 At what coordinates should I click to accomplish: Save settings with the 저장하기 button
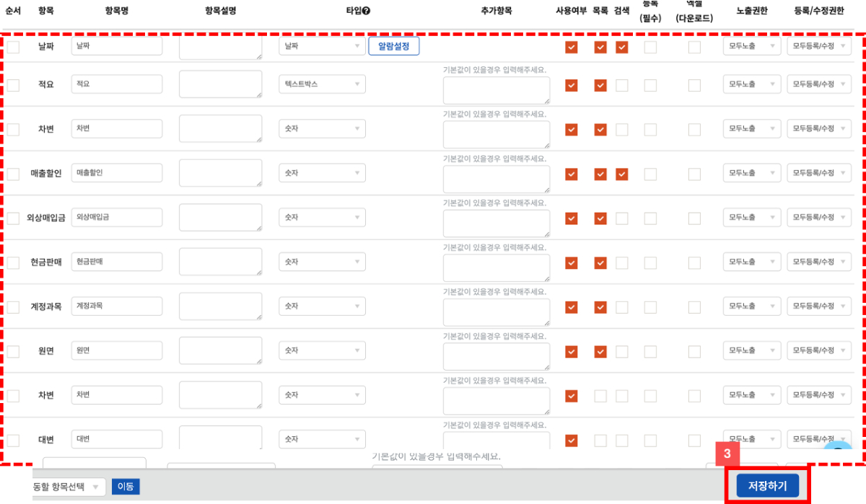tap(768, 486)
